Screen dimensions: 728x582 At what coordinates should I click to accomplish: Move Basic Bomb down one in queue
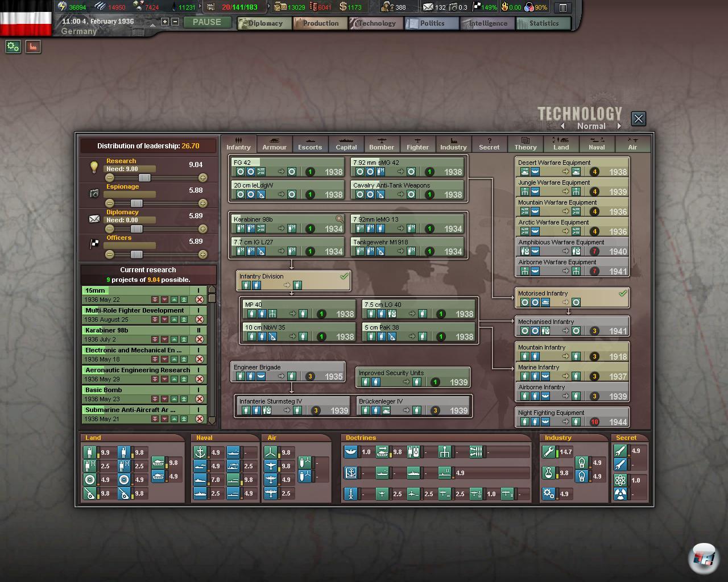[164, 399]
